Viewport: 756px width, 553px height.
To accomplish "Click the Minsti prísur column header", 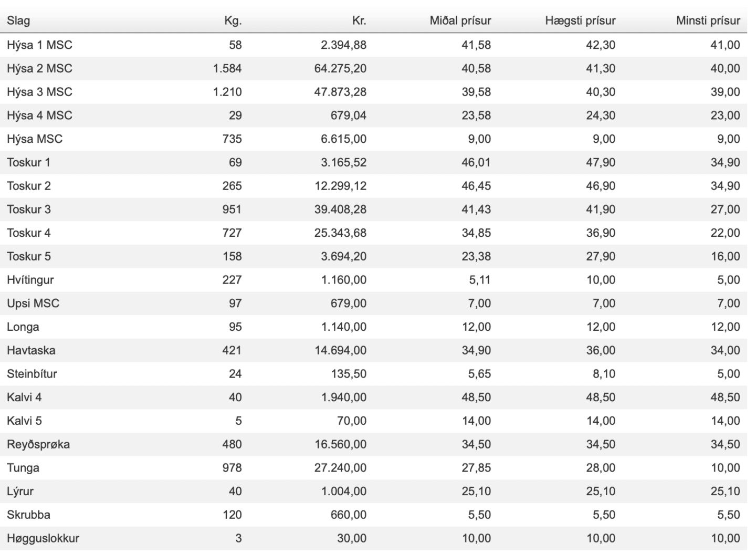I will (708, 21).
